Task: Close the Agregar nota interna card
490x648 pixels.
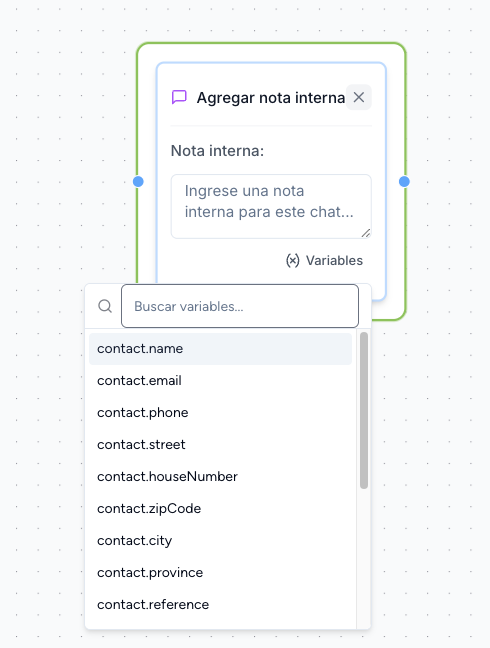Action: (359, 98)
